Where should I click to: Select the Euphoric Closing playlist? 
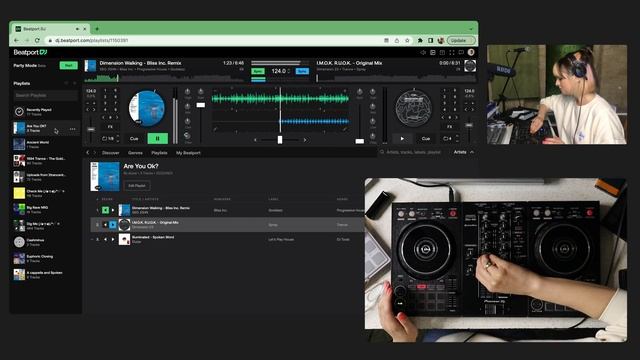tap(45, 258)
